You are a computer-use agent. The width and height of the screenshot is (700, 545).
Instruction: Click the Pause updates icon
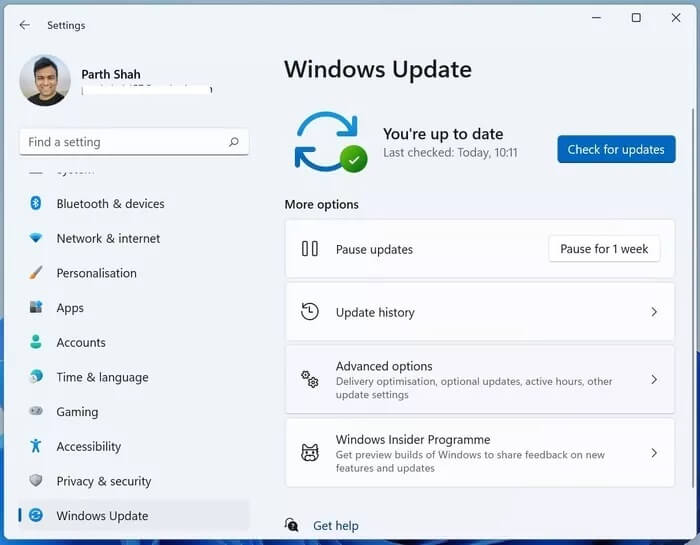coord(310,249)
